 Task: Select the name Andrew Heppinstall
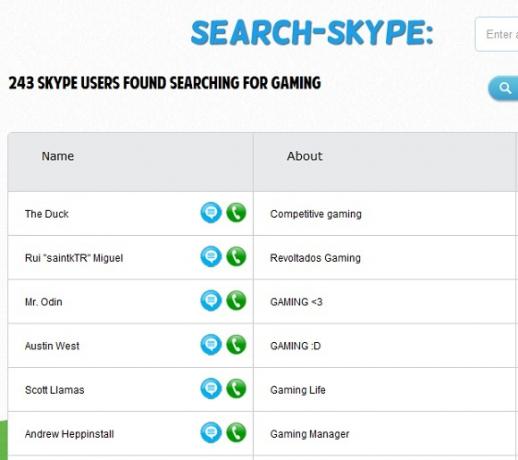[69, 434]
